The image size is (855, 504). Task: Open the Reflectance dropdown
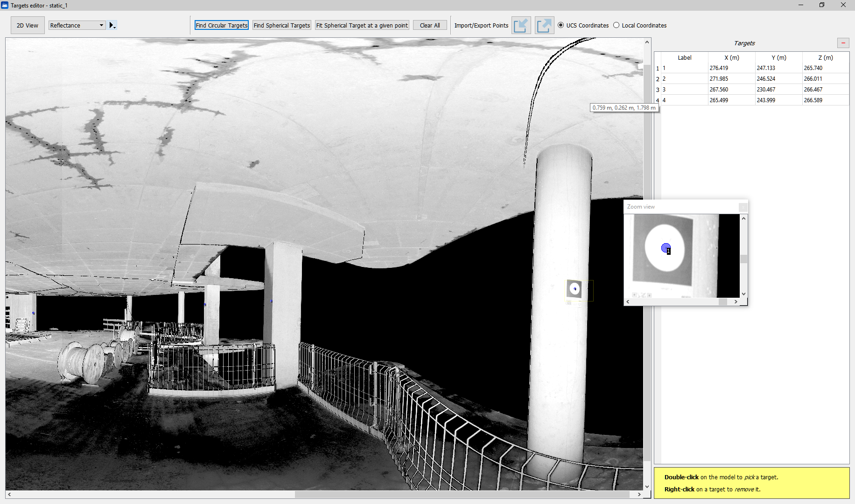(77, 25)
